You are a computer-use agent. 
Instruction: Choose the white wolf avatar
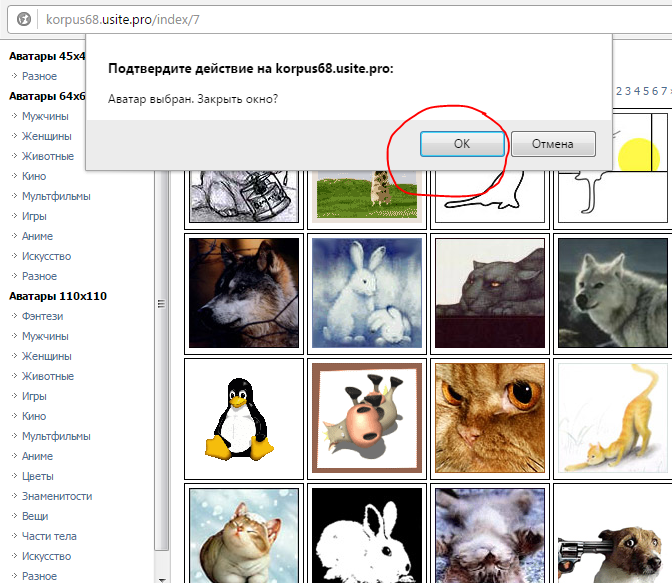(612, 292)
